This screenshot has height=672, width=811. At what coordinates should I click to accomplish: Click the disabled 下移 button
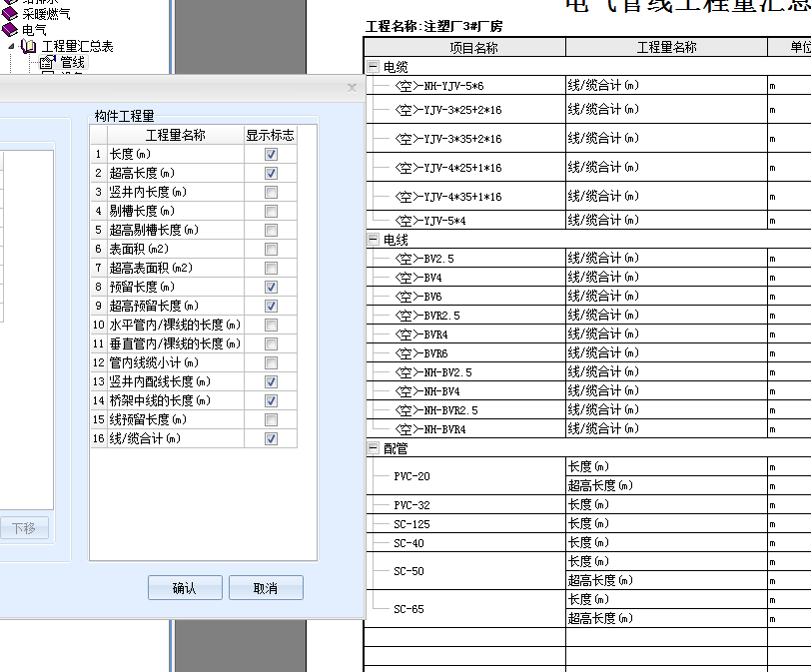coord(24,528)
